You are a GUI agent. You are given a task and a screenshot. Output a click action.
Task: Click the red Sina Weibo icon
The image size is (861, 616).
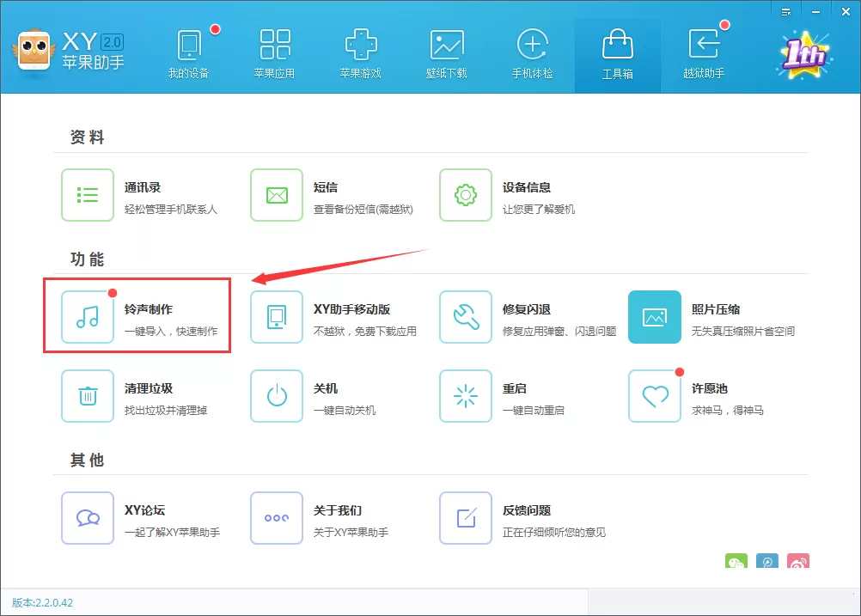(x=798, y=561)
